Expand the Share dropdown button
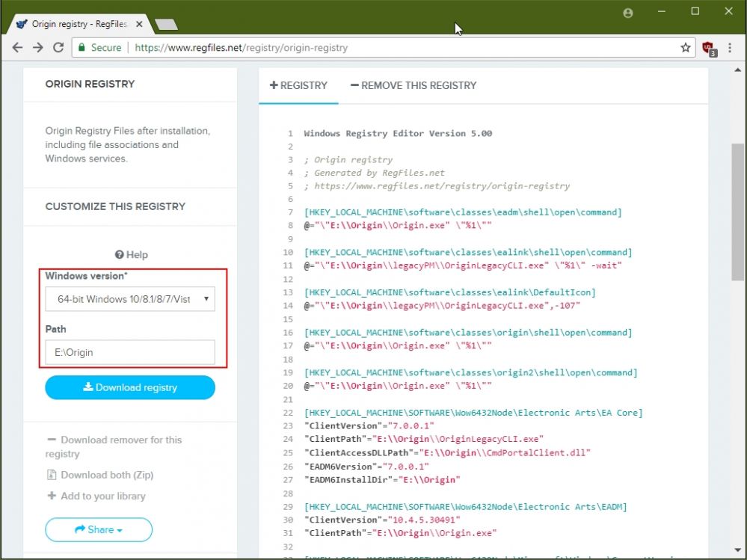The image size is (747, 560). pyautogui.click(x=99, y=529)
